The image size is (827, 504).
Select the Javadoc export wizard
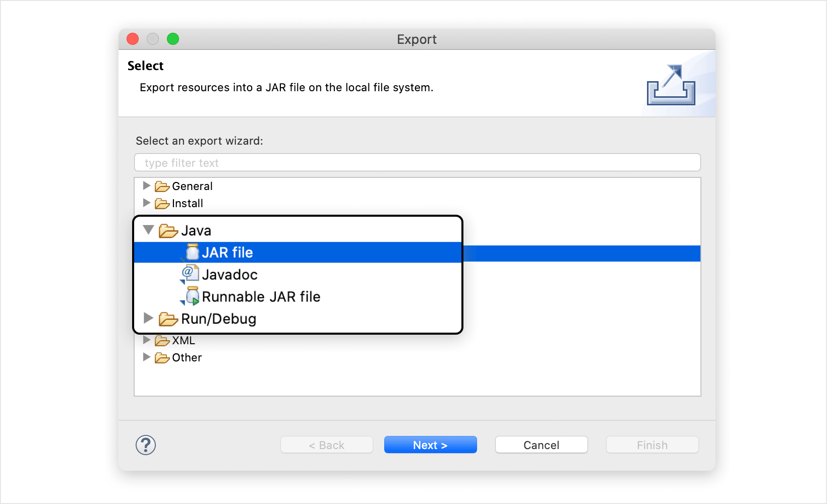(229, 275)
